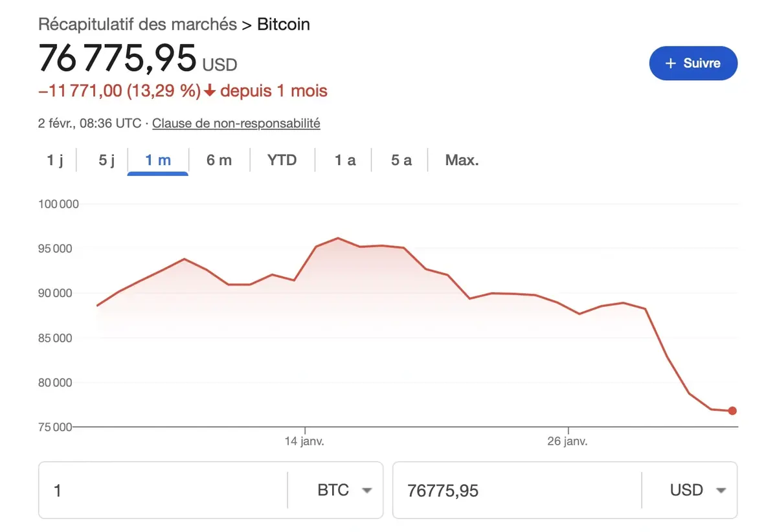Click the plus icon on the Suivre button

670,63
